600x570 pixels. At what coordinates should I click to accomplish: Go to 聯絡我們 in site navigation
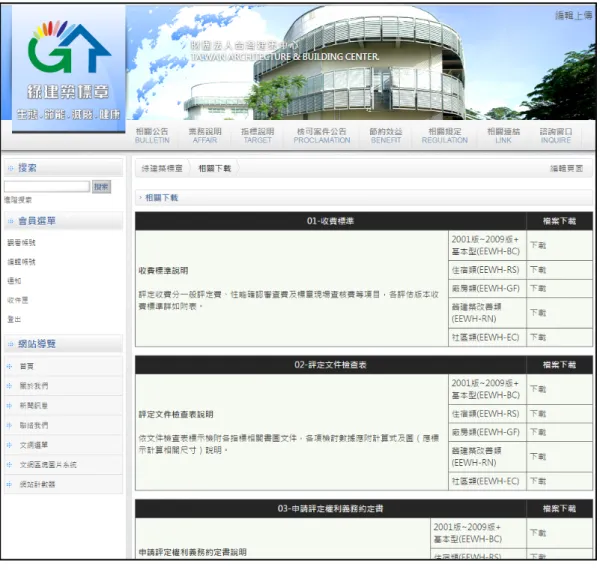click(34, 425)
